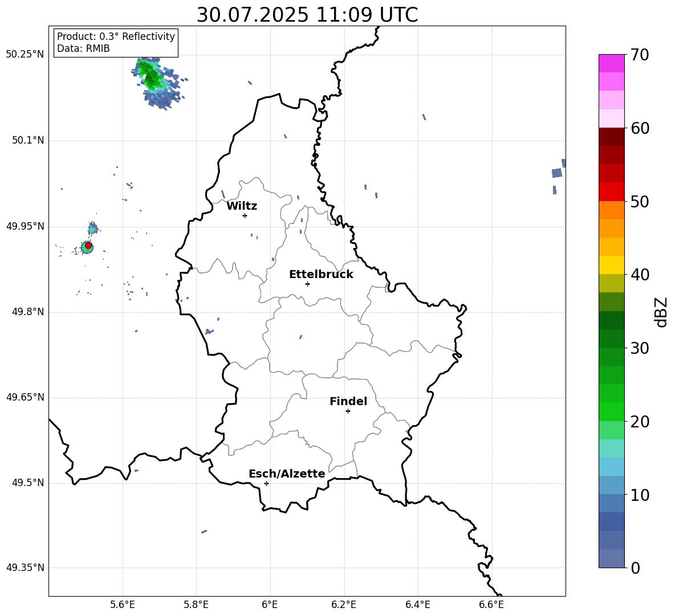Image resolution: width=675 pixels, height=616 pixels.
Task: Click the longitude label 5.6°E
Action: [123, 605]
